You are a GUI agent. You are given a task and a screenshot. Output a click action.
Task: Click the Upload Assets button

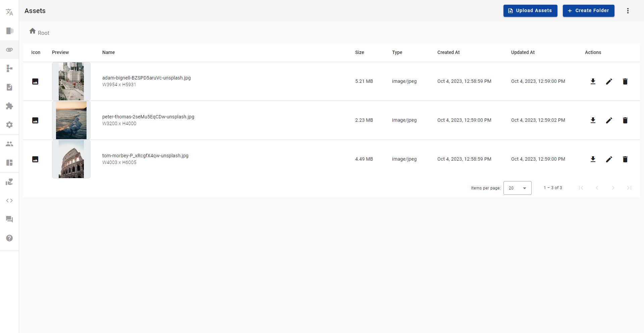tap(530, 11)
